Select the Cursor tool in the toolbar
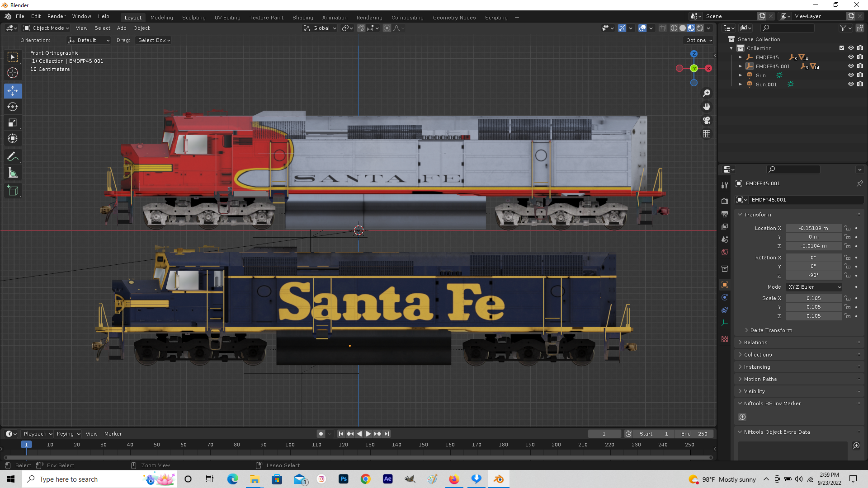Viewport: 868px width, 488px height. [13, 73]
